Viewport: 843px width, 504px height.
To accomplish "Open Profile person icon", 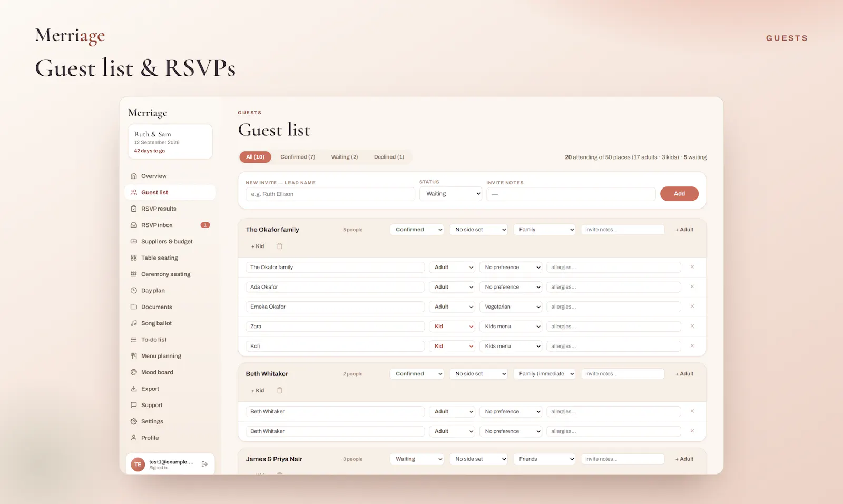I will point(134,438).
